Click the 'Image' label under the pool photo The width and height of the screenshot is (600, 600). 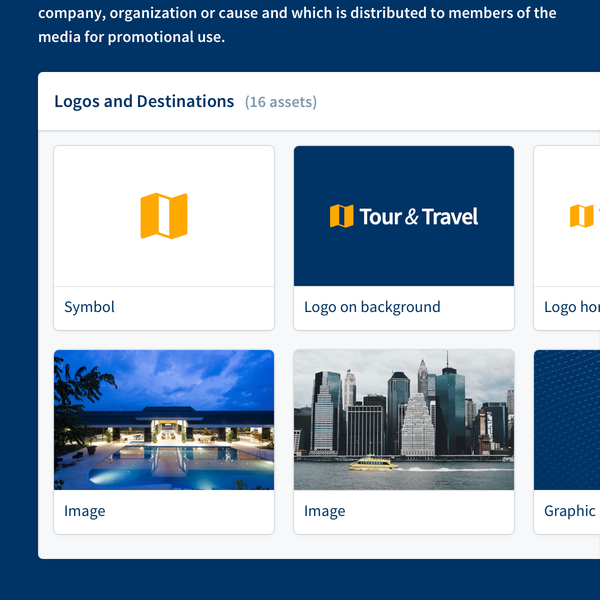point(85,511)
